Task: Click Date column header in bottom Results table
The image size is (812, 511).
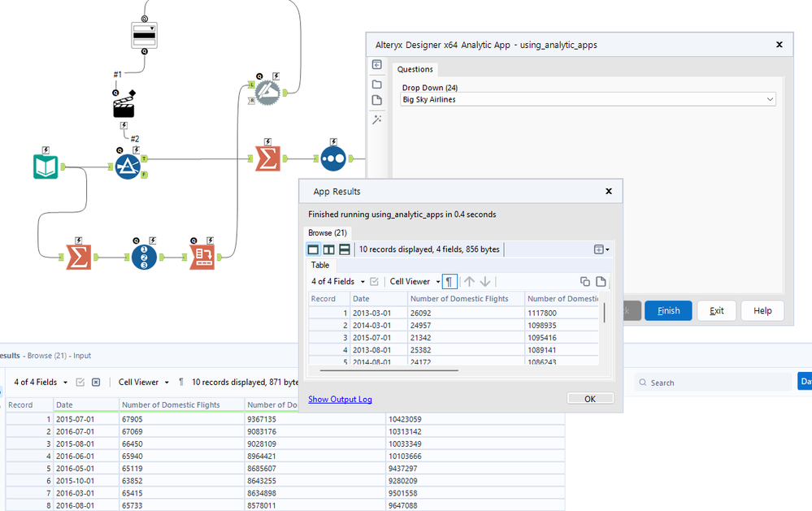Action: coord(86,405)
